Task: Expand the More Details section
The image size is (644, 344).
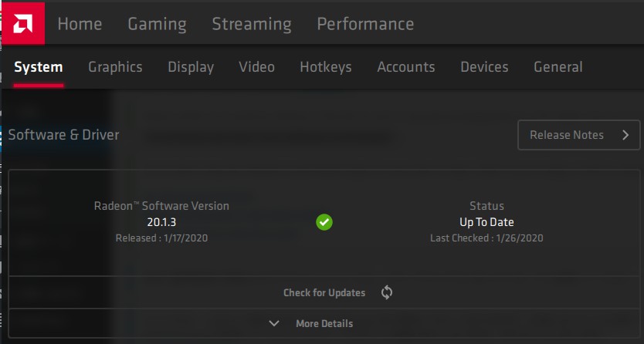Action: pyautogui.click(x=324, y=323)
